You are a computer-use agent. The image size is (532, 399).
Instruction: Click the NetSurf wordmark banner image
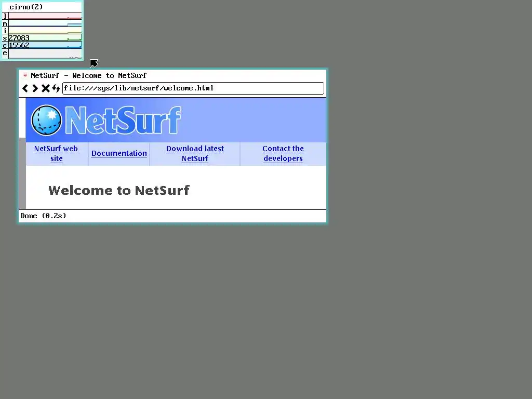point(123,120)
